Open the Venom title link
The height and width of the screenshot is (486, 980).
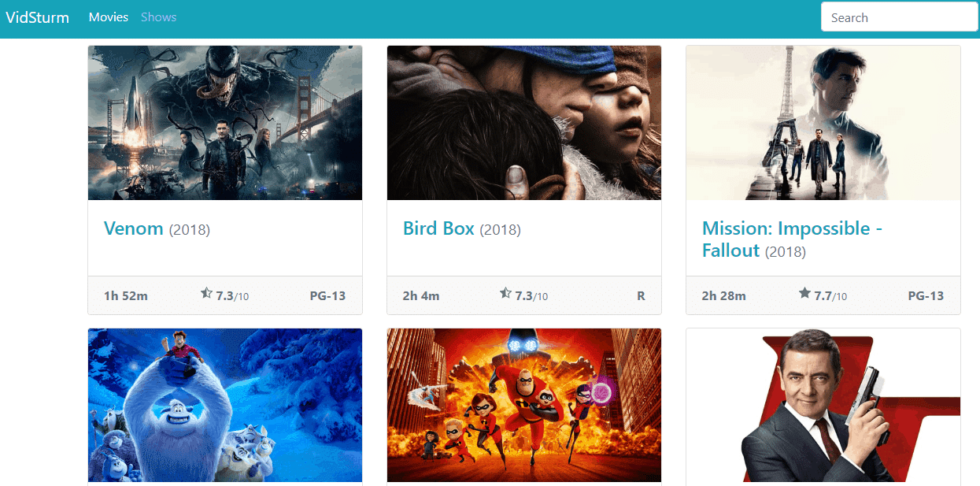tap(134, 228)
